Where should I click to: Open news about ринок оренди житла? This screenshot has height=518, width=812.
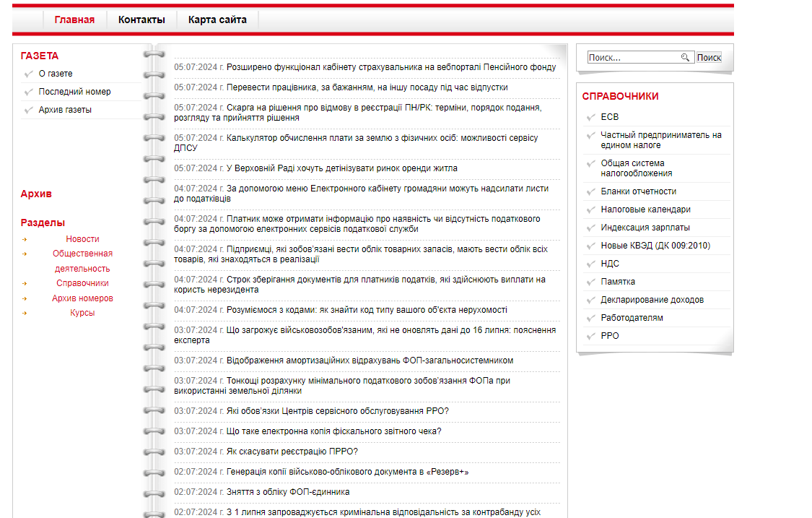pos(342,168)
